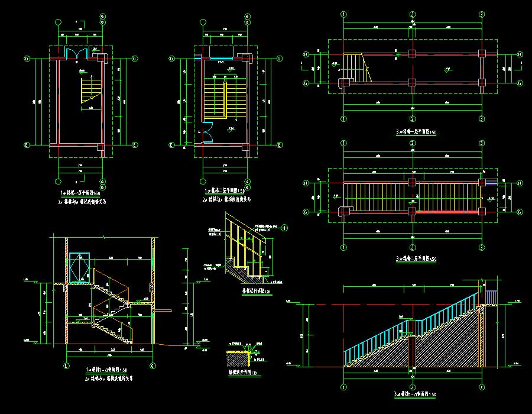Image resolution: width=532 pixels, height=414 pixels.
Task: Pick the cyan window in the 1# stair section
Action: pyautogui.click(x=79, y=268)
